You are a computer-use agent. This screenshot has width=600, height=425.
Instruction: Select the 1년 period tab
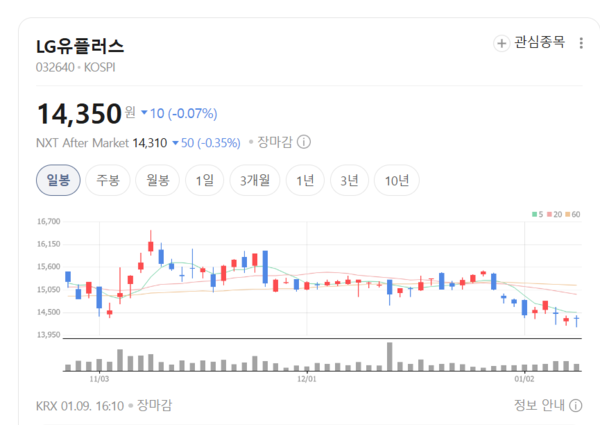[x=305, y=180]
